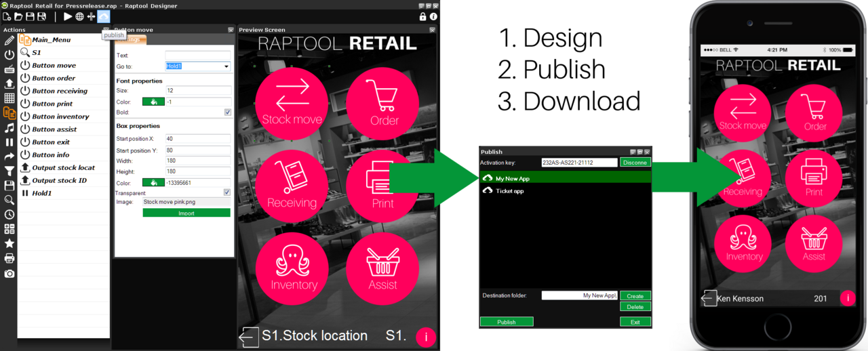Focus the Start position X field
Viewport: 868px width, 351px height.
click(x=198, y=139)
